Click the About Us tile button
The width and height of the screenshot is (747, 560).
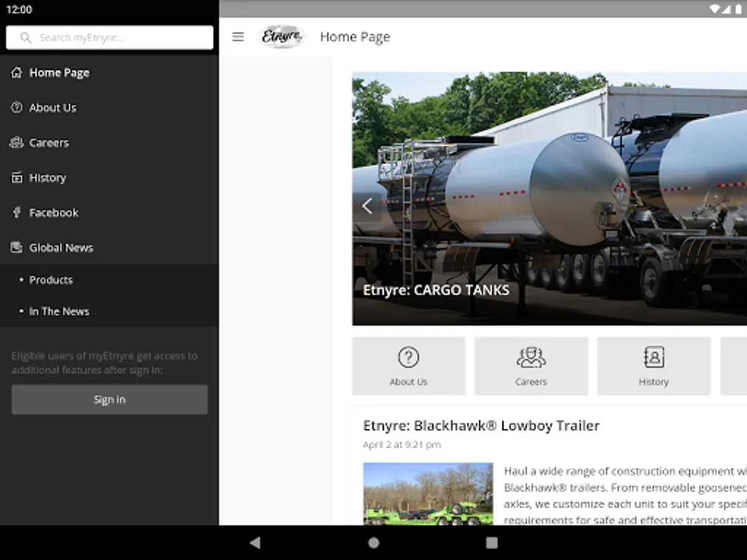click(x=408, y=366)
